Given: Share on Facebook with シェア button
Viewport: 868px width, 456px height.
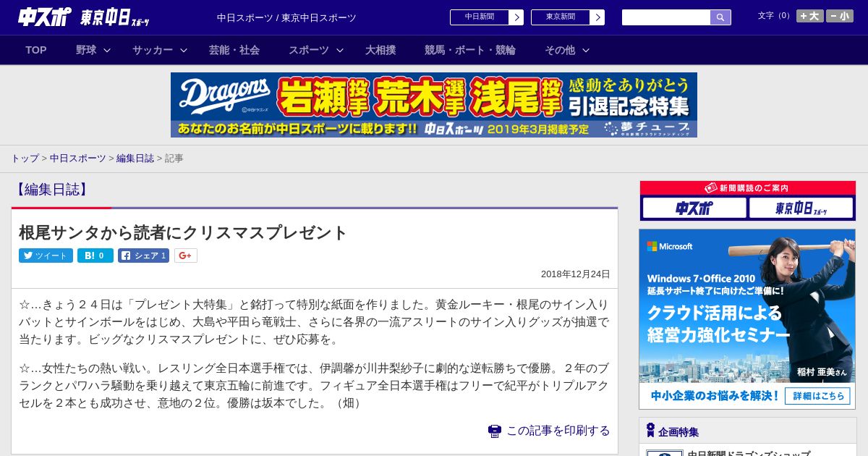Looking at the screenshot, I should pyautogui.click(x=143, y=256).
